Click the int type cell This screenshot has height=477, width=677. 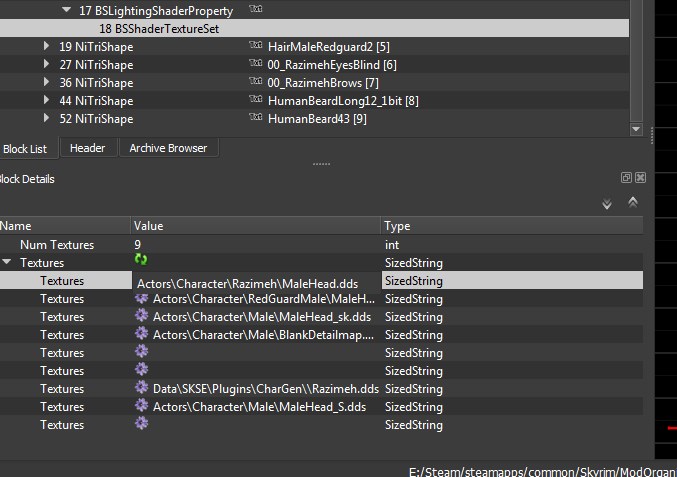click(x=392, y=245)
